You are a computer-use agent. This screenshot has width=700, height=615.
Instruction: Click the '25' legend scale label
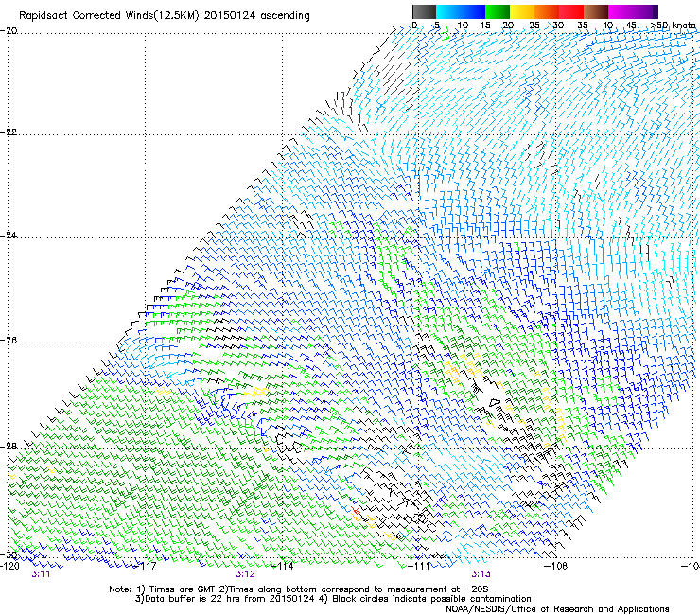point(534,26)
